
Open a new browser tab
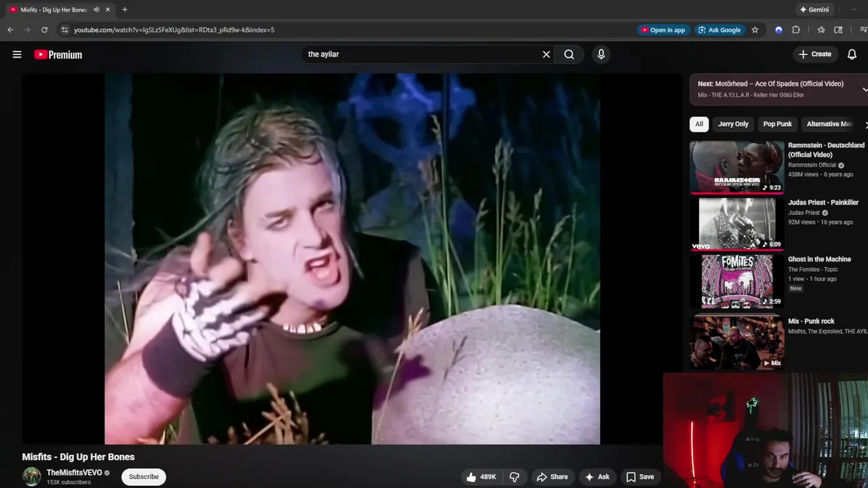click(125, 9)
